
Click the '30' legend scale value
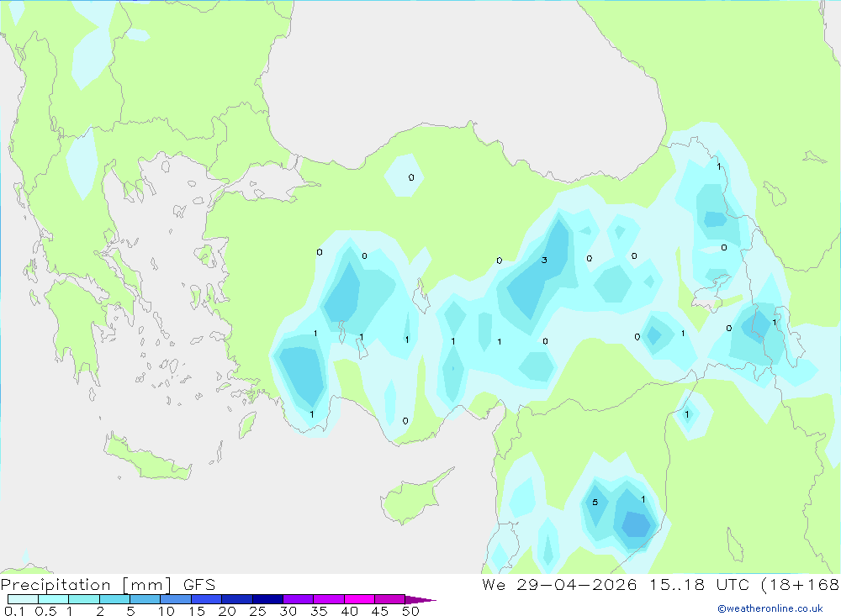[x=288, y=611]
